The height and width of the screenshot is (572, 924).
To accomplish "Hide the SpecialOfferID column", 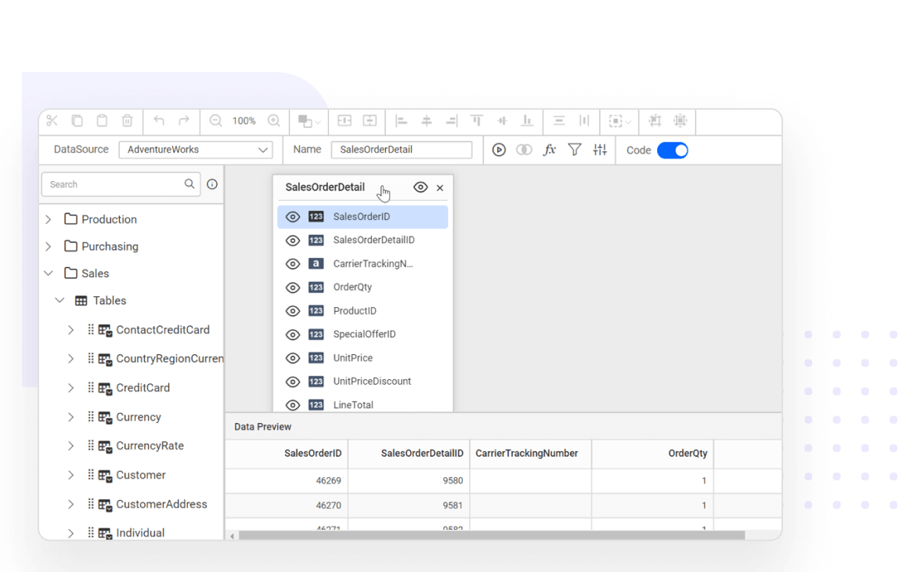I will (292, 335).
